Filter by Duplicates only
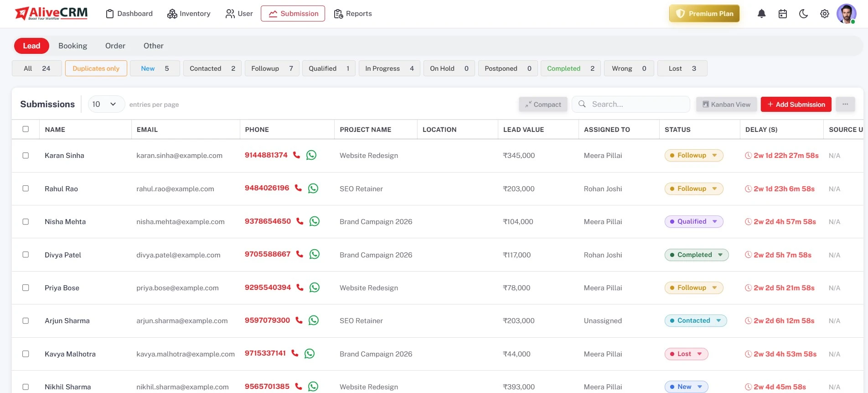 96,68
